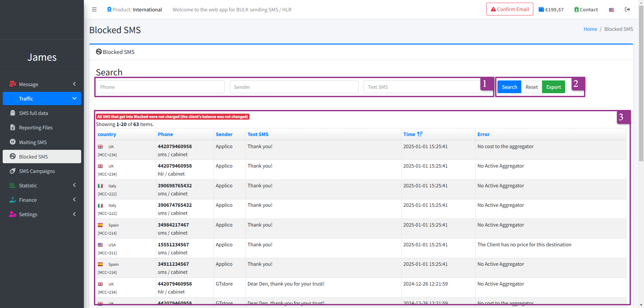Click the SMS Campaigns icon in sidebar
The width and height of the screenshot is (644, 308).
(x=13, y=171)
